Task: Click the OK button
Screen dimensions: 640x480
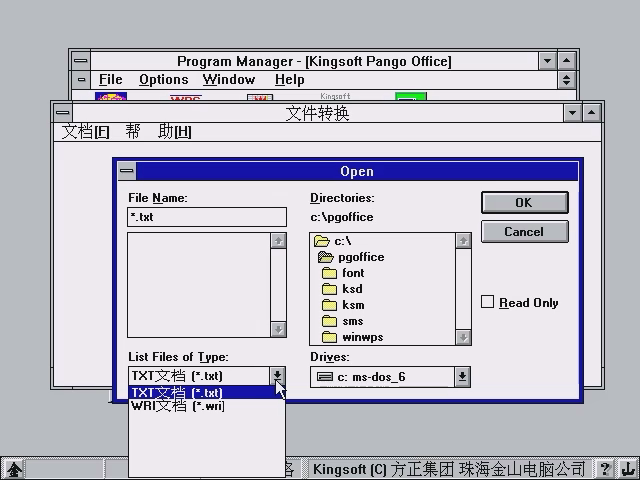Action: pyautogui.click(x=524, y=202)
